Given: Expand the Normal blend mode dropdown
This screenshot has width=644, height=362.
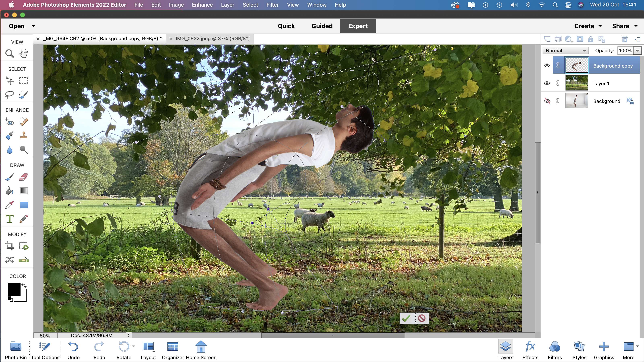Looking at the screenshot, I should point(567,50).
